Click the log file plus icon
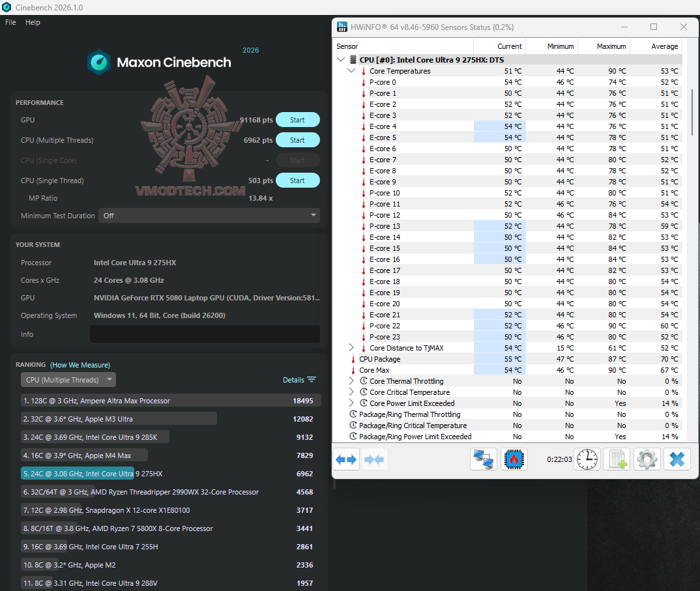The height and width of the screenshot is (591, 700). [617, 459]
